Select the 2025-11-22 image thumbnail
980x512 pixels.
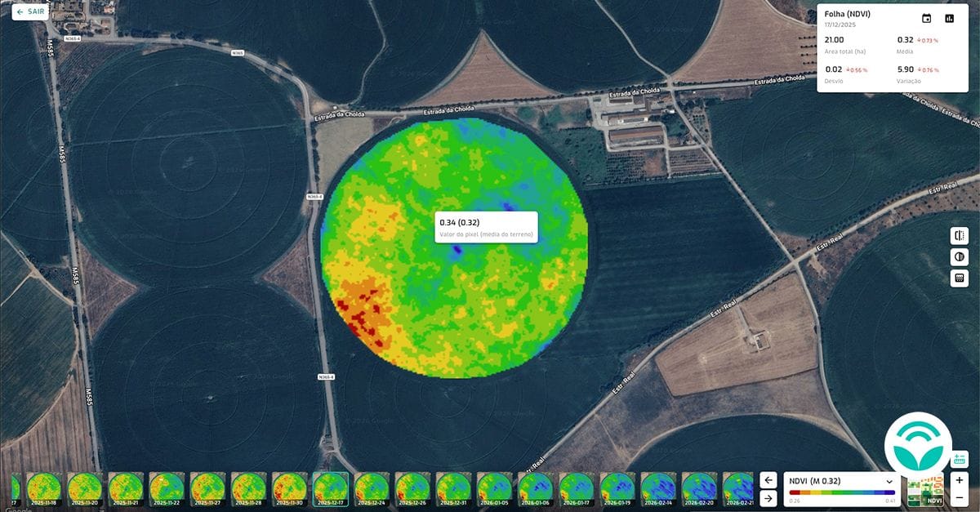pyautogui.click(x=167, y=489)
